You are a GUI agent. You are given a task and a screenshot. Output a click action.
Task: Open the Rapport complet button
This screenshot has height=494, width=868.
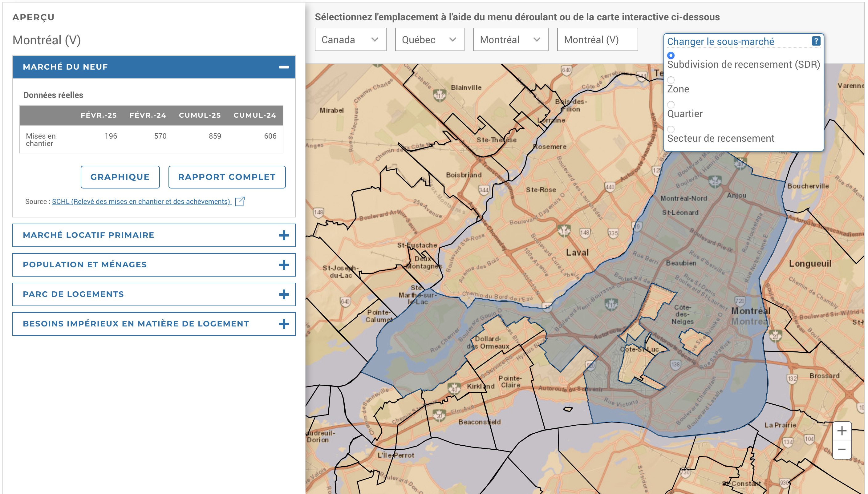click(227, 177)
